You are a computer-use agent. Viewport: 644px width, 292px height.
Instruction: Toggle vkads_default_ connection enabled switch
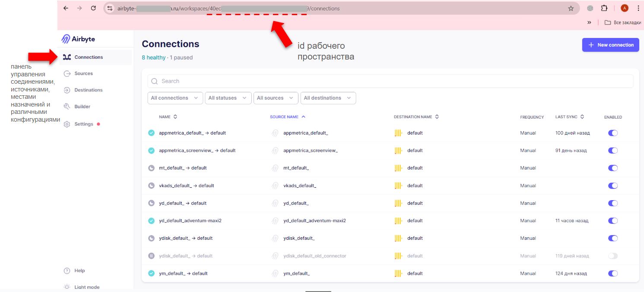tap(613, 185)
